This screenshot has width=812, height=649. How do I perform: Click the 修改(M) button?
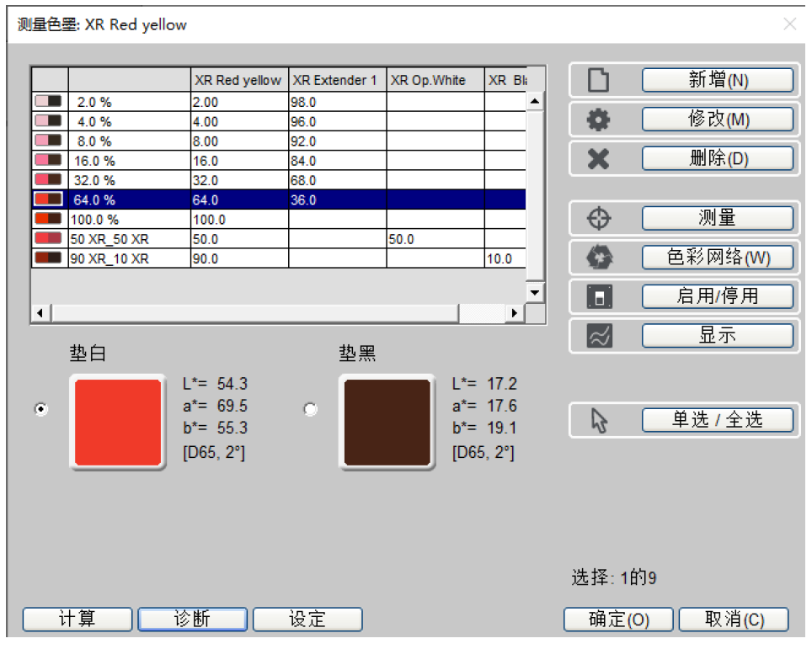pos(717,120)
